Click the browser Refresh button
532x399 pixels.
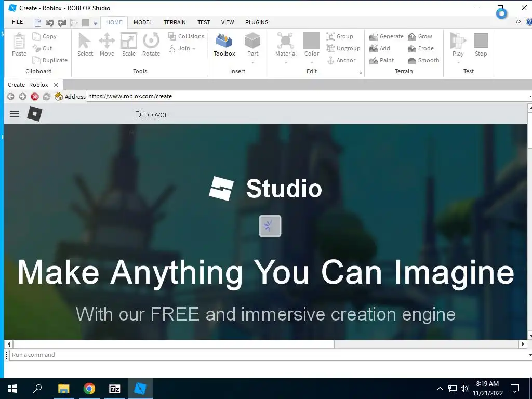tap(46, 96)
